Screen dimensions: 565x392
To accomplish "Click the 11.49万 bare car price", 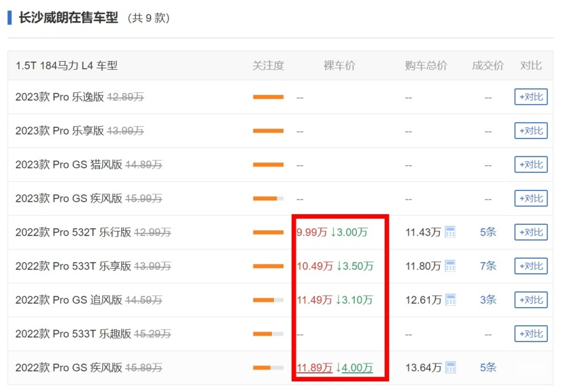I will pyautogui.click(x=314, y=300).
